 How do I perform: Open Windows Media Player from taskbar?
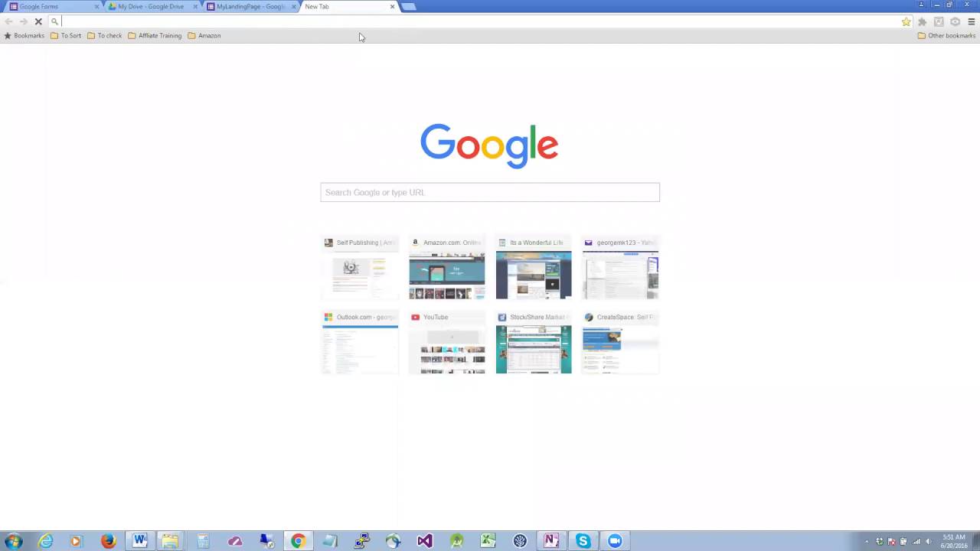pyautogui.click(x=76, y=541)
